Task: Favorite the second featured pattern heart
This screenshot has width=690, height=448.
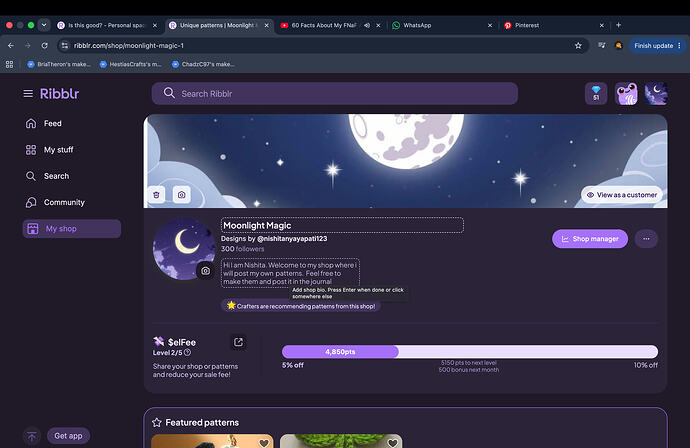Action: click(393, 443)
